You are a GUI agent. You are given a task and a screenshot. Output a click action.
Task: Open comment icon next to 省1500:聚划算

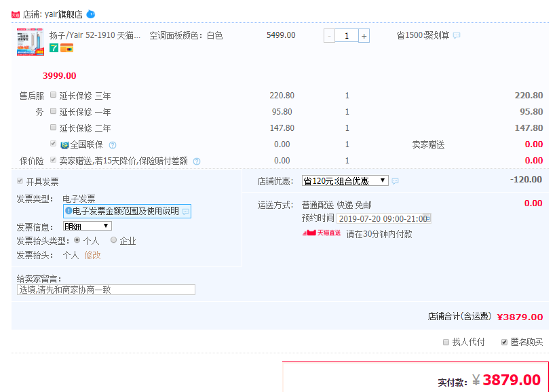(x=457, y=35)
